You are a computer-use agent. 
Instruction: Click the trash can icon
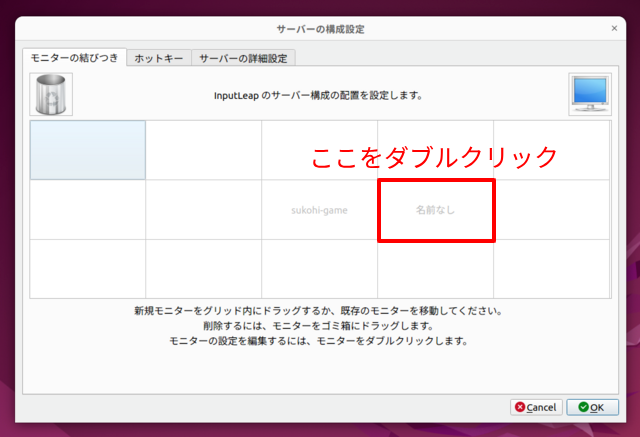[x=51, y=95]
